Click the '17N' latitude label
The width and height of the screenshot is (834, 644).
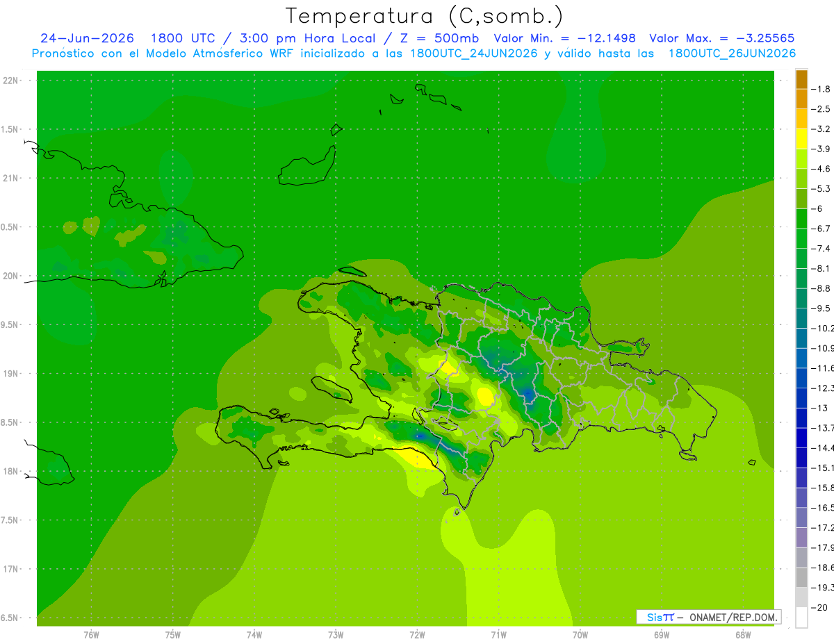(x=11, y=569)
